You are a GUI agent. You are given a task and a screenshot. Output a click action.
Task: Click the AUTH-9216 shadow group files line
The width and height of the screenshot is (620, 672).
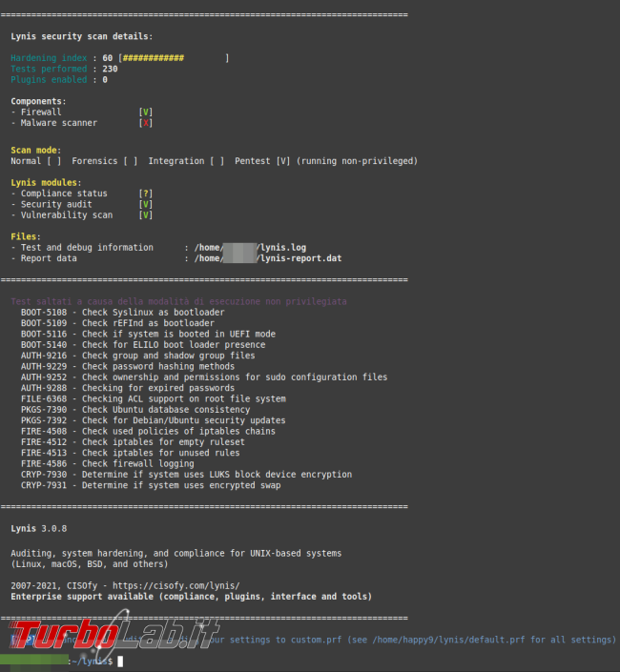[137, 356]
